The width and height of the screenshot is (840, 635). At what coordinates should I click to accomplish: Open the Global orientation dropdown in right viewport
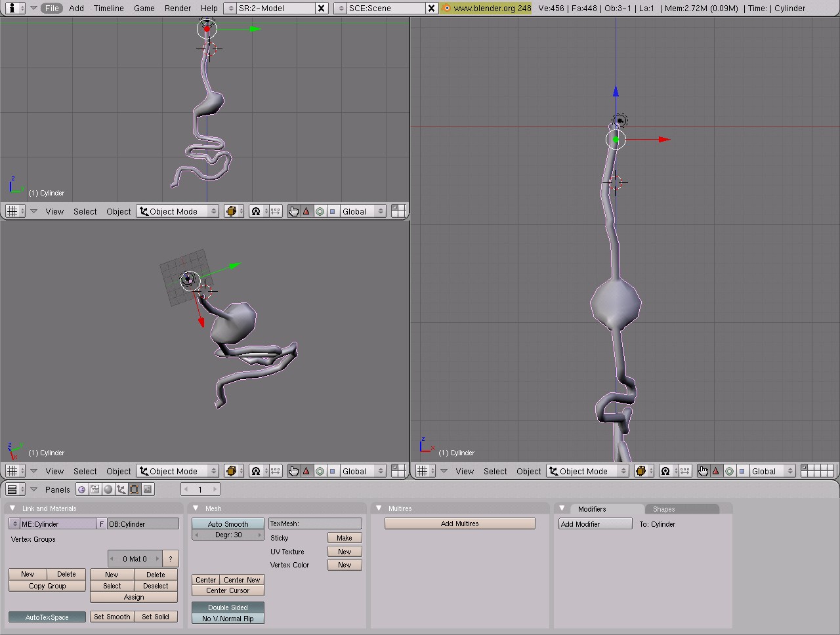coord(772,471)
